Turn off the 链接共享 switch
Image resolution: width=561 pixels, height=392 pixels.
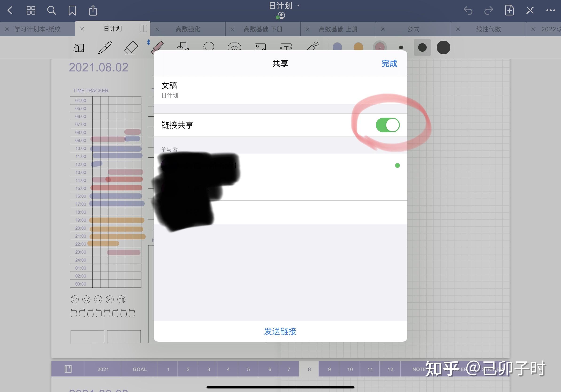click(x=388, y=125)
